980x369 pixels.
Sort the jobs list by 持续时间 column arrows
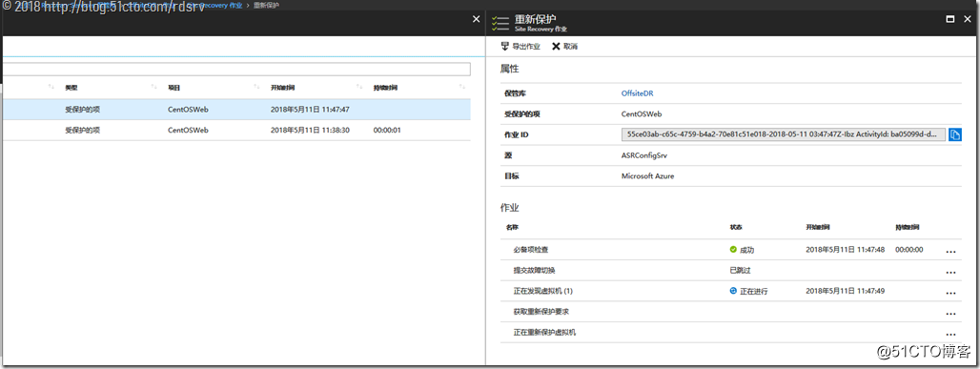tap(461, 87)
